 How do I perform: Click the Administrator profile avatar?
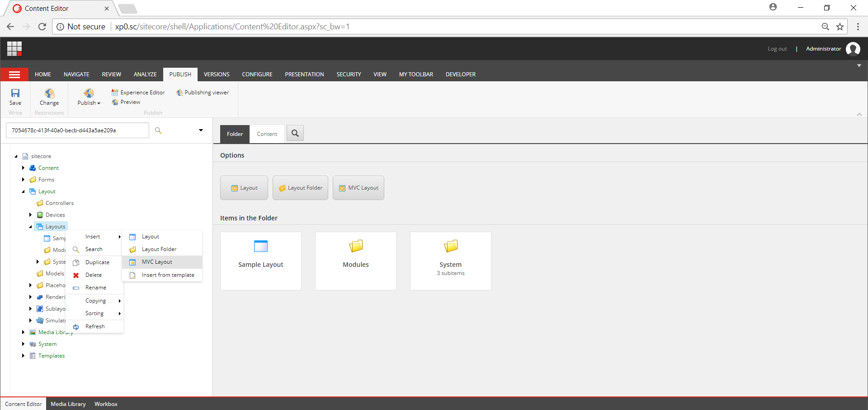click(853, 49)
